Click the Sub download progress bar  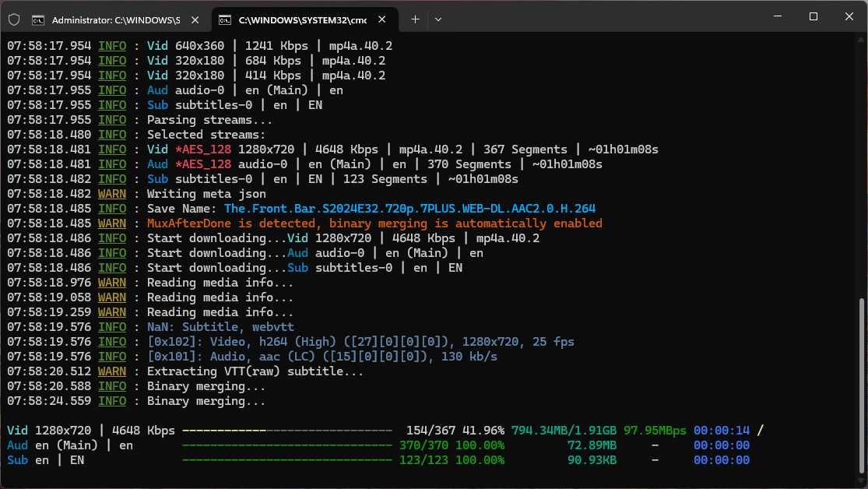286,460
